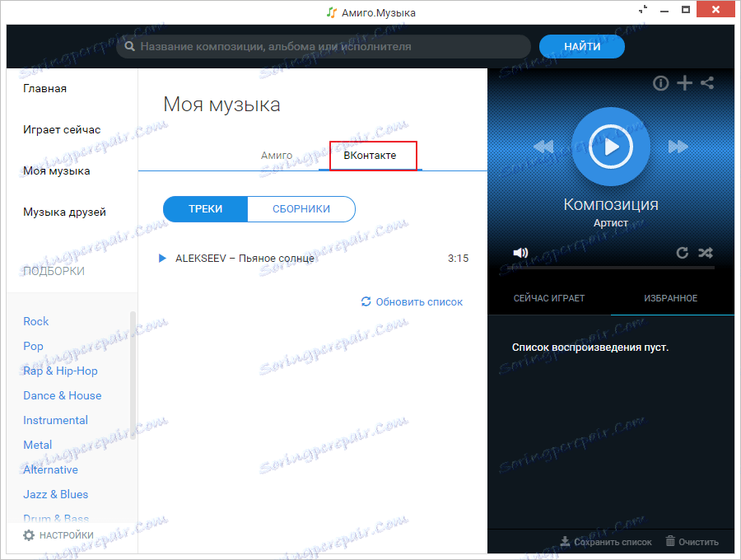Click the НАЙТИ search button

pyautogui.click(x=582, y=46)
